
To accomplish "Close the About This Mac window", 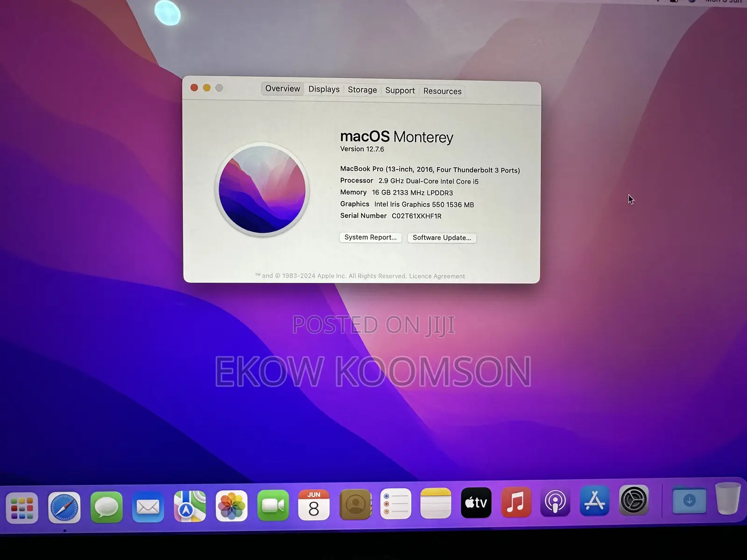I will pos(194,87).
